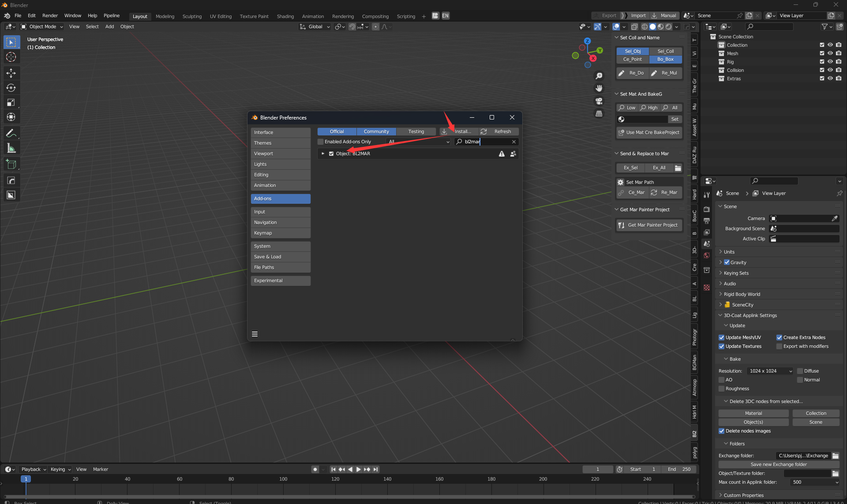Screen dimensions: 847x504
Task: Select the Cursor tool in toolbar
Action: tap(11, 57)
